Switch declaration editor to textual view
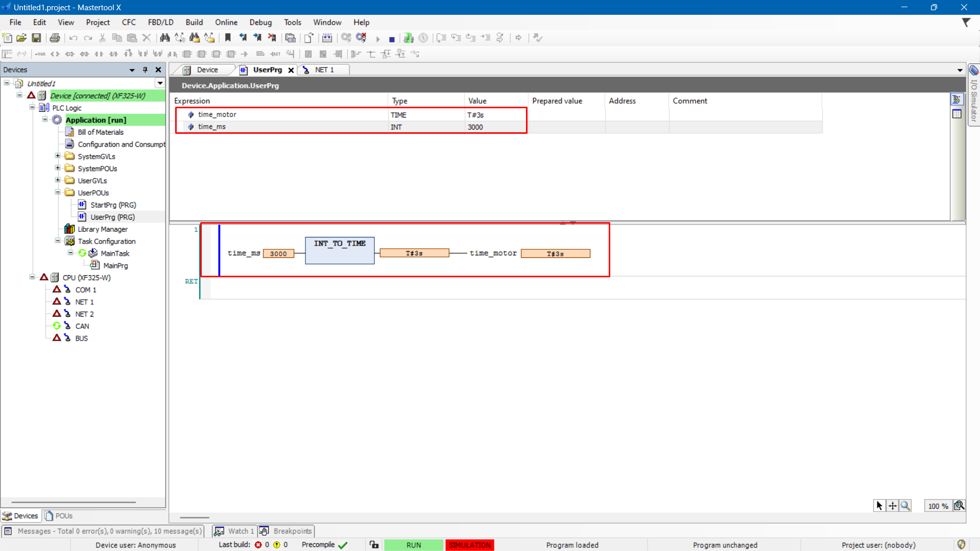The width and height of the screenshot is (980, 551). pos(957,100)
